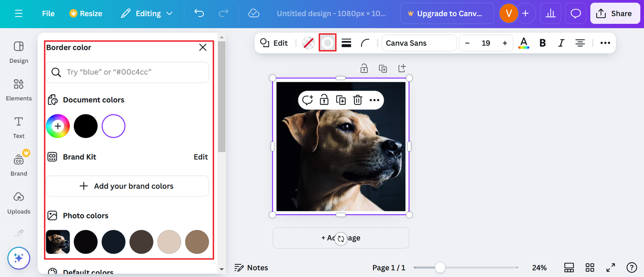Open the analytics bar chart icon
The height and width of the screenshot is (277, 644).
(550, 14)
